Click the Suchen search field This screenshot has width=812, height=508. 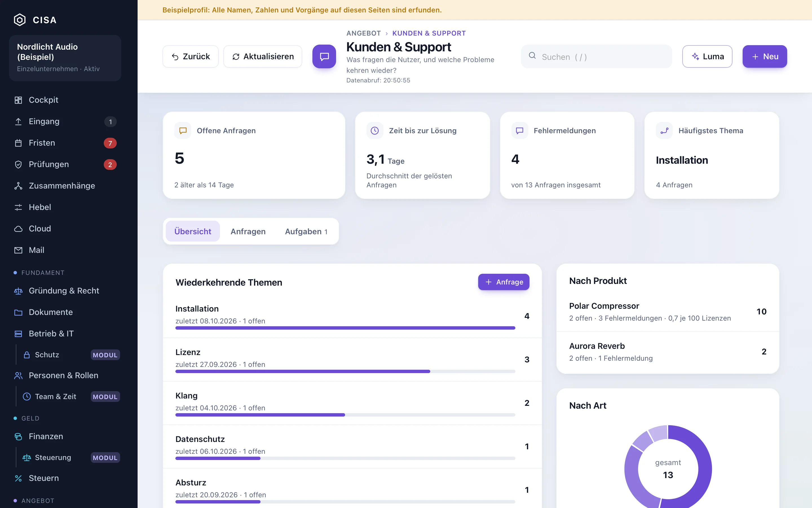click(x=597, y=56)
